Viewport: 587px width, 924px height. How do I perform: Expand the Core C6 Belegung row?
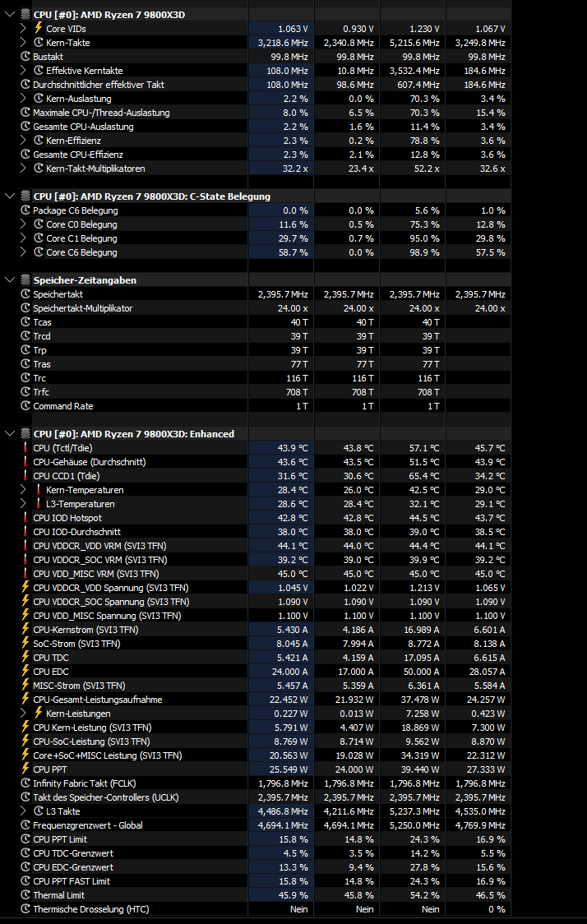coord(23,252)
